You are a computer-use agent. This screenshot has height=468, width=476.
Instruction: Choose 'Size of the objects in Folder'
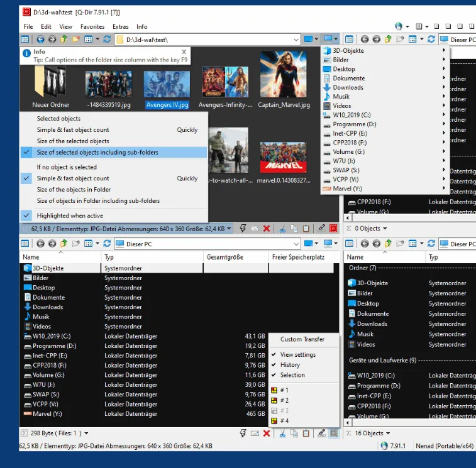coord(74,190)
